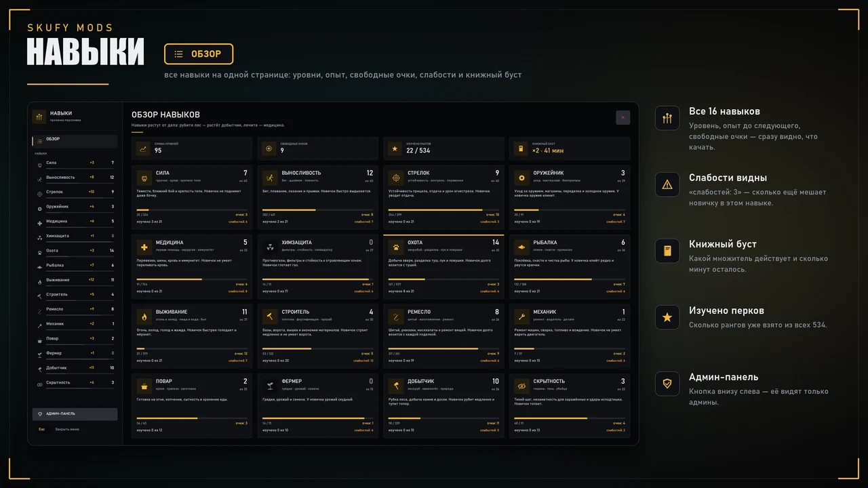The width and height of the screenshot is (868, 488).
Task: Click the crosshair icon on the Стрелок card
Action: coord(396,178)
